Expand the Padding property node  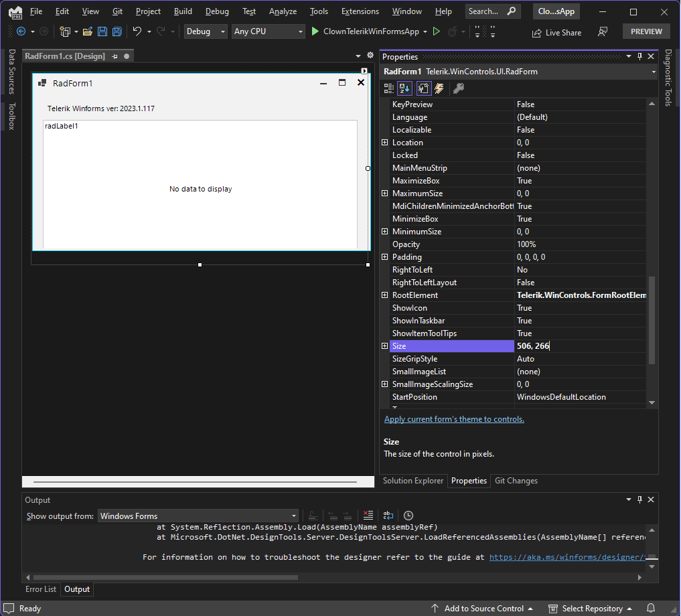(384, 257)
